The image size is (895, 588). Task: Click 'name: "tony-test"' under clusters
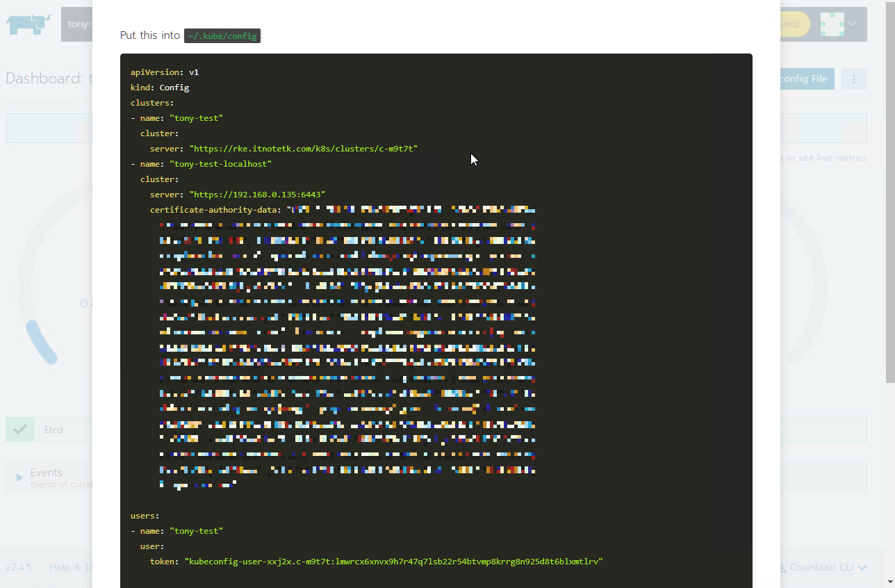177,118
